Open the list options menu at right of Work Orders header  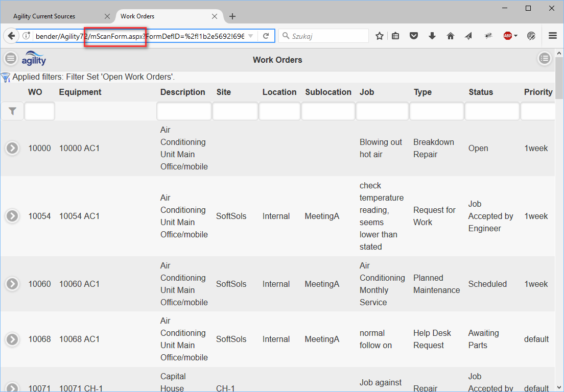click(545, 59)
